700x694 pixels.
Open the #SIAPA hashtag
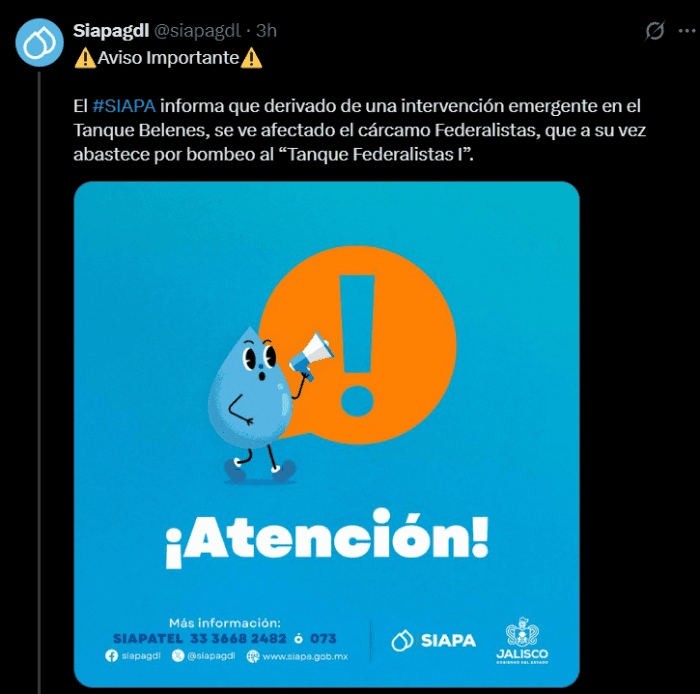124,106
